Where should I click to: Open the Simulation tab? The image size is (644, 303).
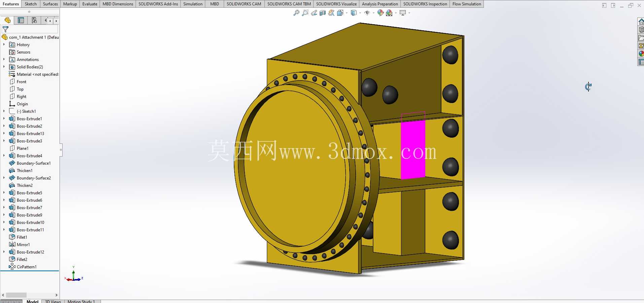pos(193,4)
